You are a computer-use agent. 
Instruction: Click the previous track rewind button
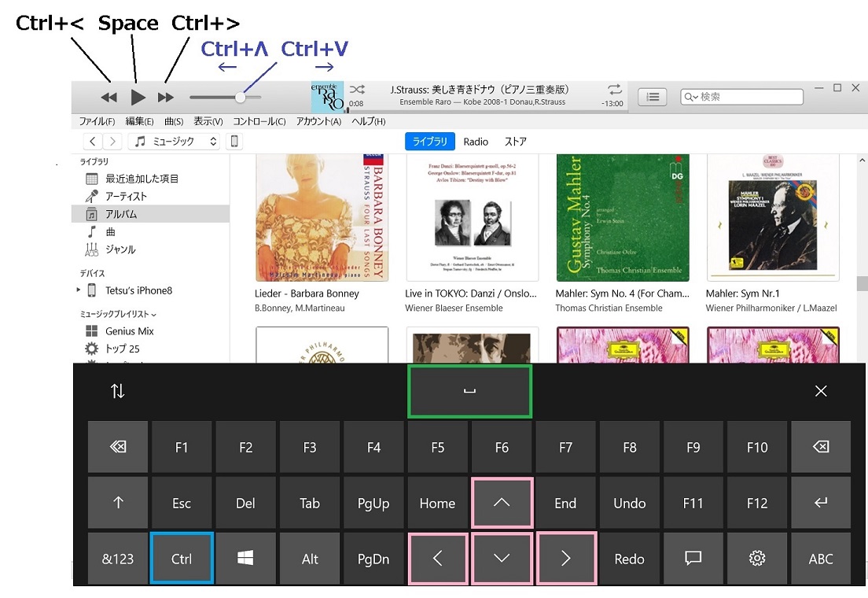(109, 98)
